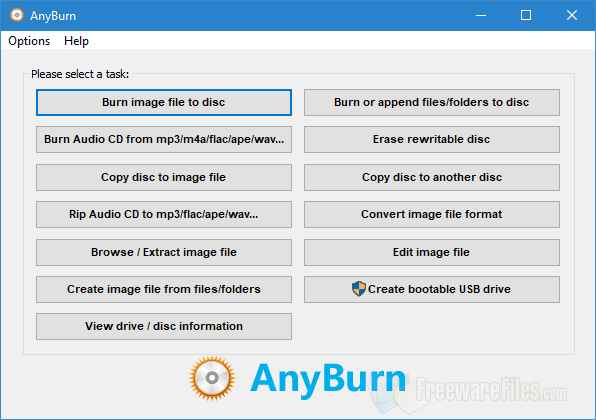Open the Help menu

(76, 41)
